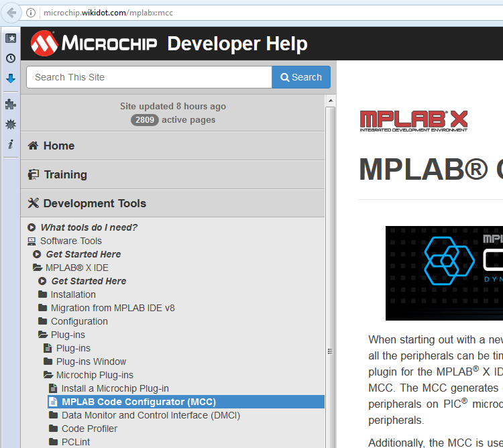Collapse the Development Tools section

(172, 203)
